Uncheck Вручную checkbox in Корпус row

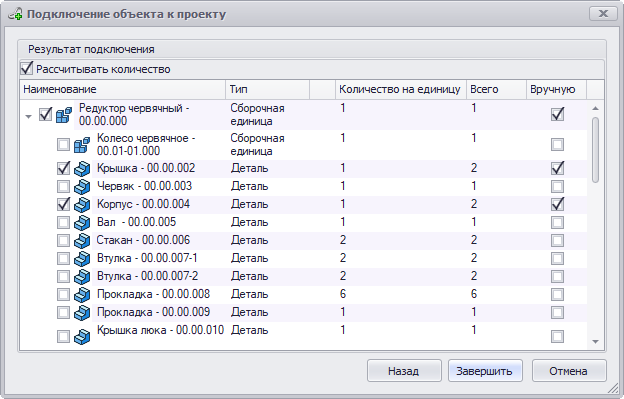557,204
